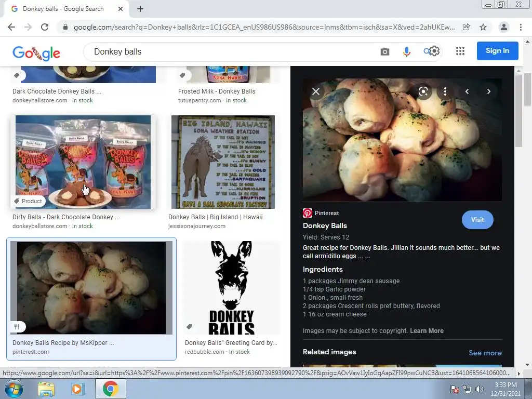Open the Dirty Balls product thumbnail

click(83, 162)
